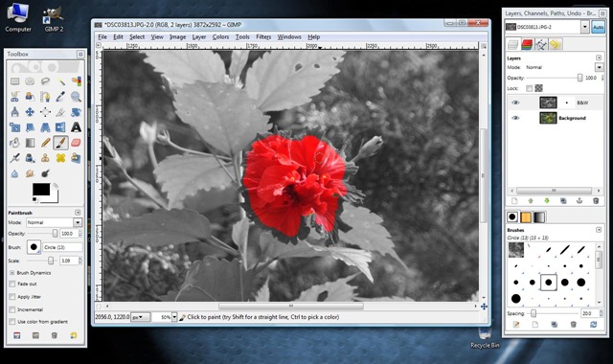Enable the Incremental checkbox
This screenshot has width=613, height=364.
(x=12, y=309)
